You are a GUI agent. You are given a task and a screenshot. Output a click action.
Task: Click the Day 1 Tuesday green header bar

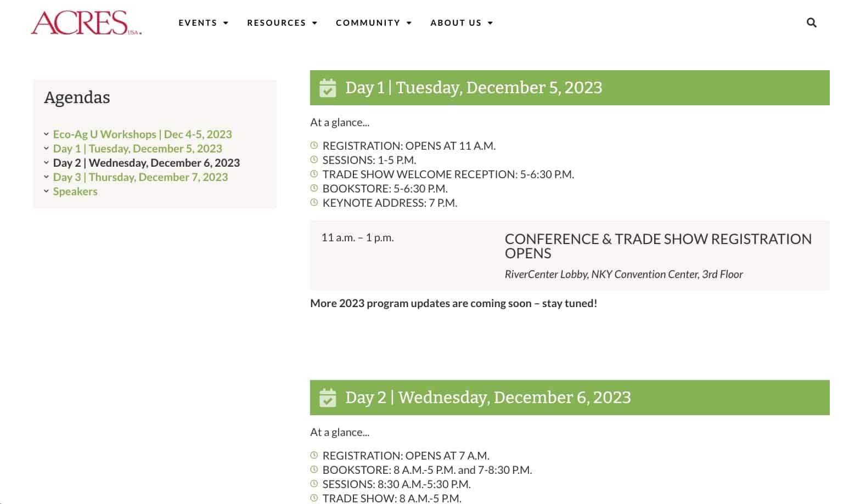(570, 88)
